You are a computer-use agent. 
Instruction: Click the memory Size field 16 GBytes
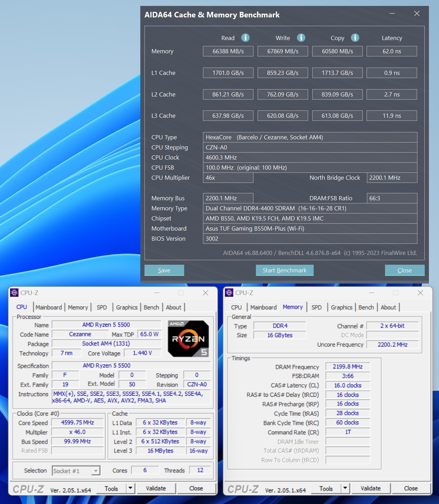click(280, 335)
